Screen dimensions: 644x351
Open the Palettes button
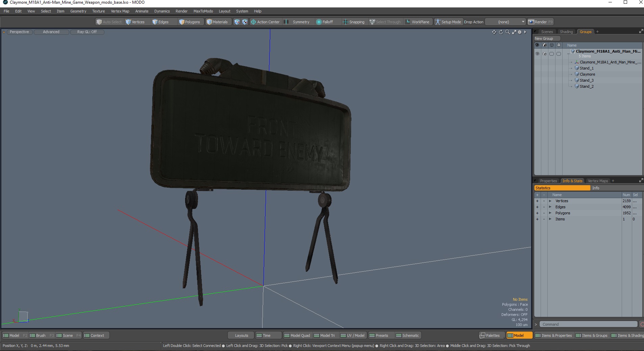492,335
